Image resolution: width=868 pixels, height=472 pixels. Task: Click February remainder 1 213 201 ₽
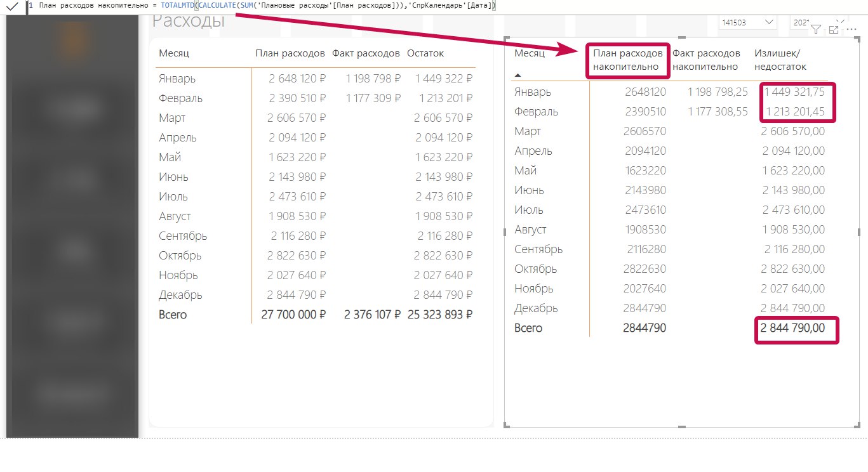[x=446, y=98]
